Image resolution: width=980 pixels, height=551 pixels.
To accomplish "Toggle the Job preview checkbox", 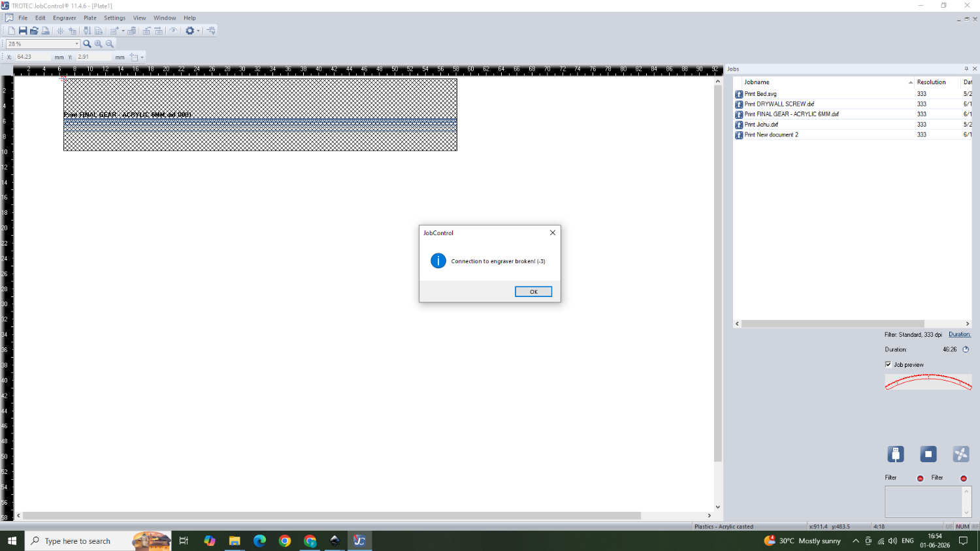I will click(888, 364).
